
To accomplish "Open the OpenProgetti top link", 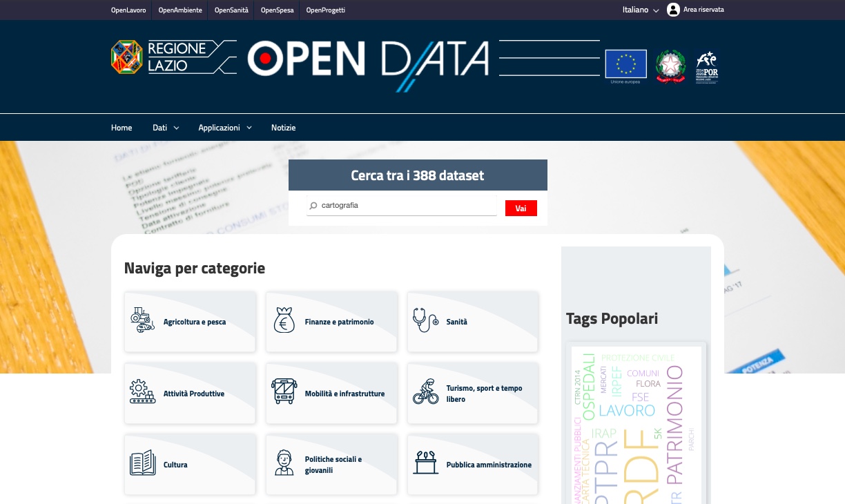I will [x=325, y=10].
